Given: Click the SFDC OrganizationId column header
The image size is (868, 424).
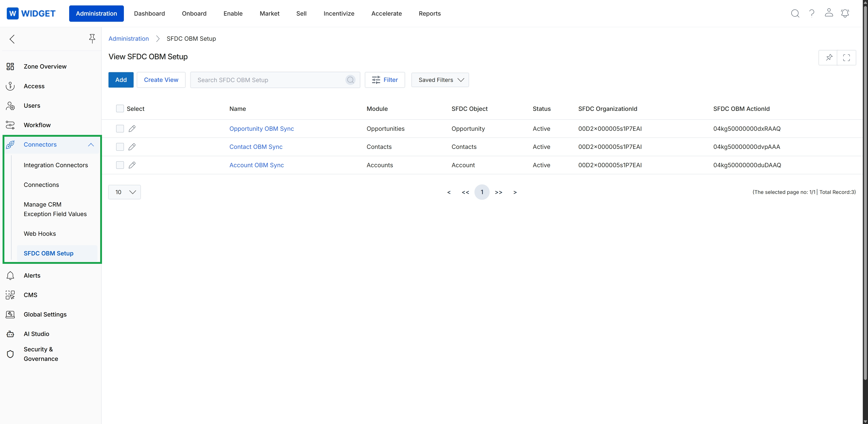Looking at the screenshot, I should [x=608, y=109].
